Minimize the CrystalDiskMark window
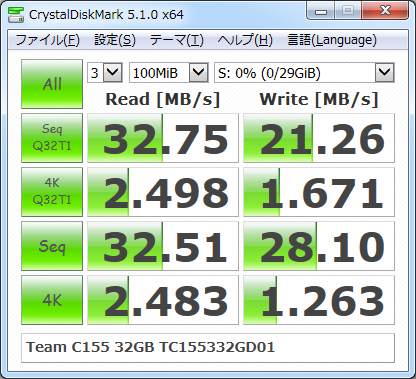Image resolution: width=416 pixels, height=379 pixels. (320, 11)
